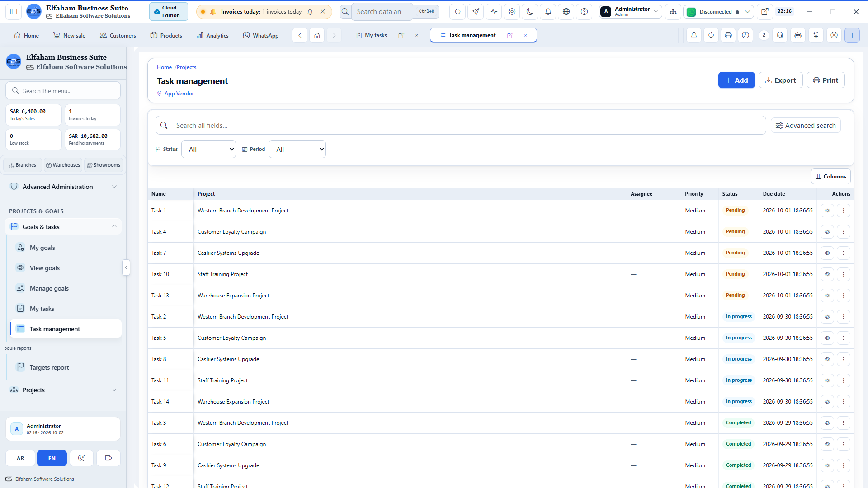Open more actions menu for Task 4
The height and width of the screenshot is (488, 868).
click(x=843, y=232)
